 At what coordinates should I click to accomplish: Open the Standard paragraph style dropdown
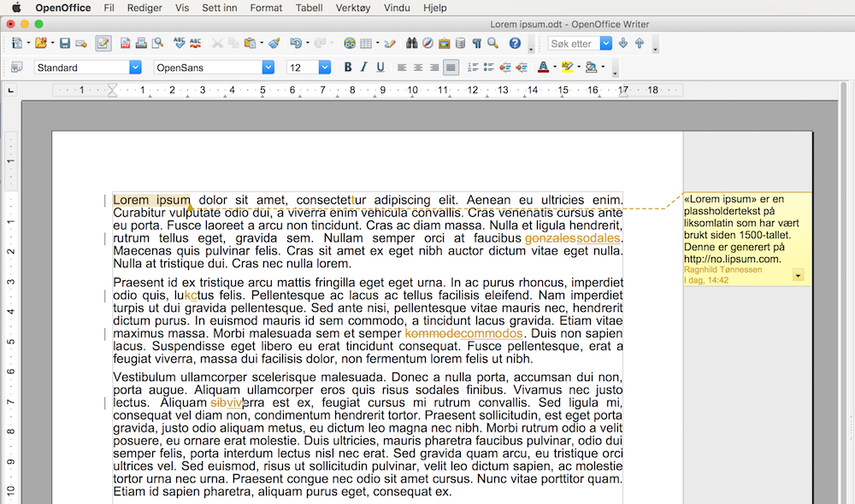135,67
